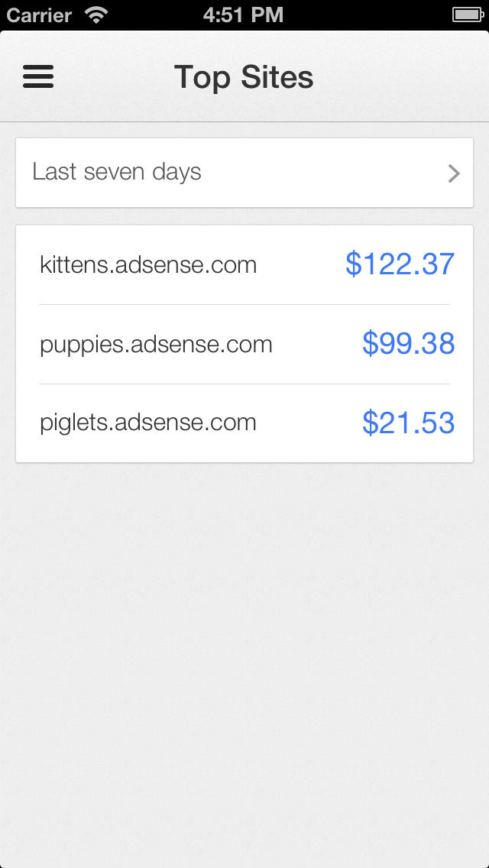Click blank header space right of the title
Screen dimensions: 489x868
[405, 77]
